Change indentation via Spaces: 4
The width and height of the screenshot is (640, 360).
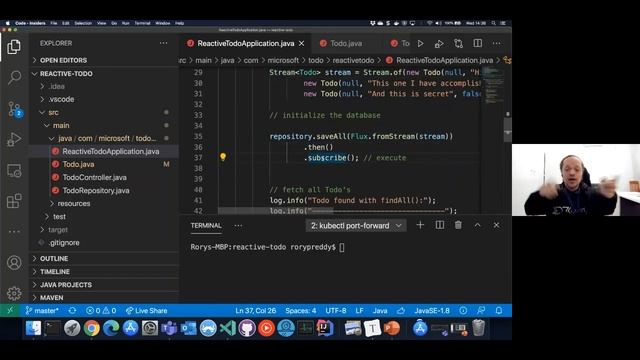pos(301,311)
